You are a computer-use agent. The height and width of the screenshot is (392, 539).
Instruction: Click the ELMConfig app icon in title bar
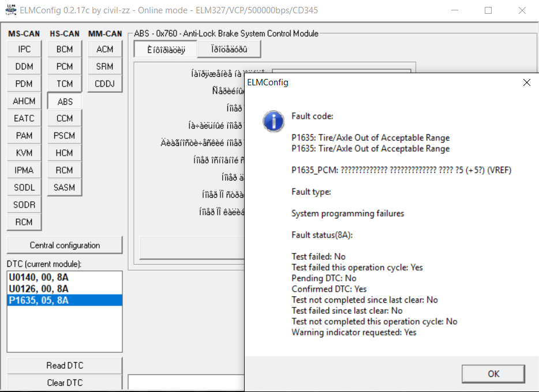10,10
